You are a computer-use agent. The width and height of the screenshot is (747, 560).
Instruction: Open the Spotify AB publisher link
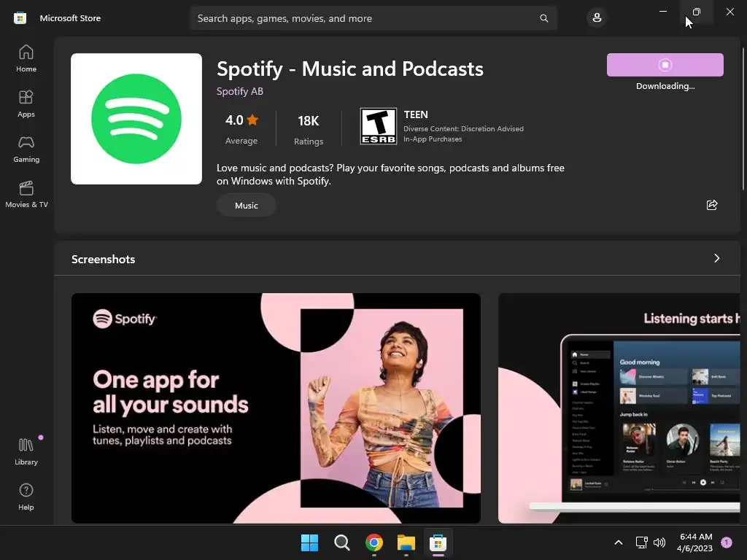(x=239, y=91)
